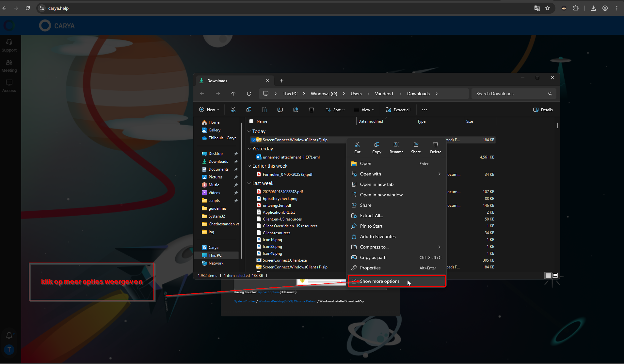Image resolution: width=624 pixels, height=364 pixels.
Task: Select the hpbatterycheck.png file
Action: (x=280, y=199)
